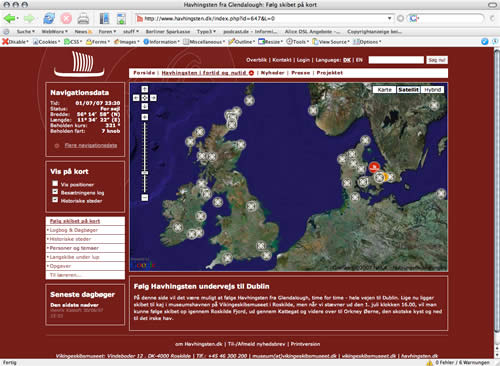Open the Berliner Sparkasse bookmark
The height and width of the screenshot is (366, 500).
168,32
